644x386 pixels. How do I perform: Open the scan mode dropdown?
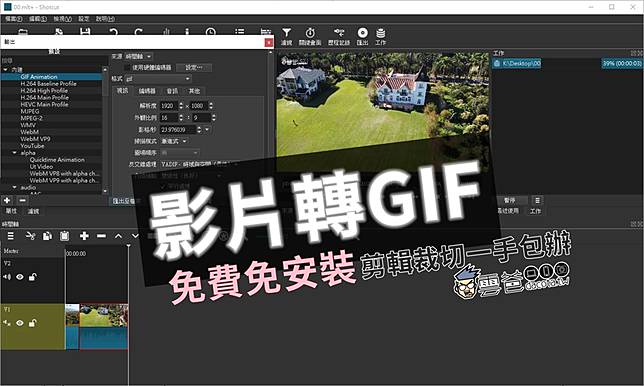(174, 141)
